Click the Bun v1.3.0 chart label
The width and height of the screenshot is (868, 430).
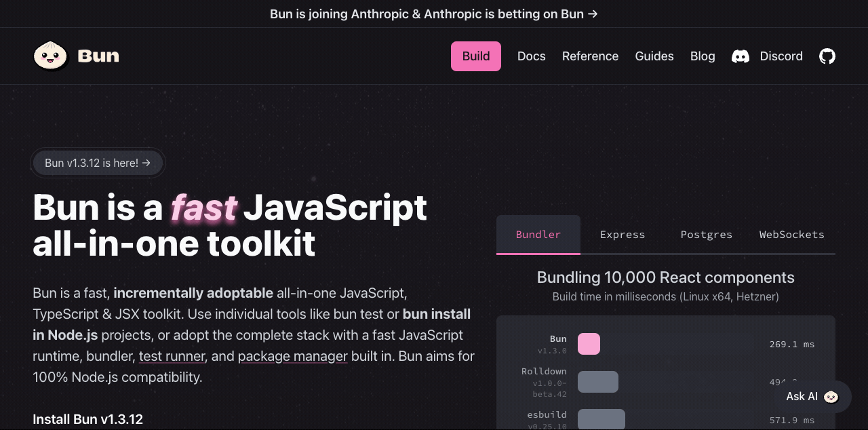tap(552, 344)
